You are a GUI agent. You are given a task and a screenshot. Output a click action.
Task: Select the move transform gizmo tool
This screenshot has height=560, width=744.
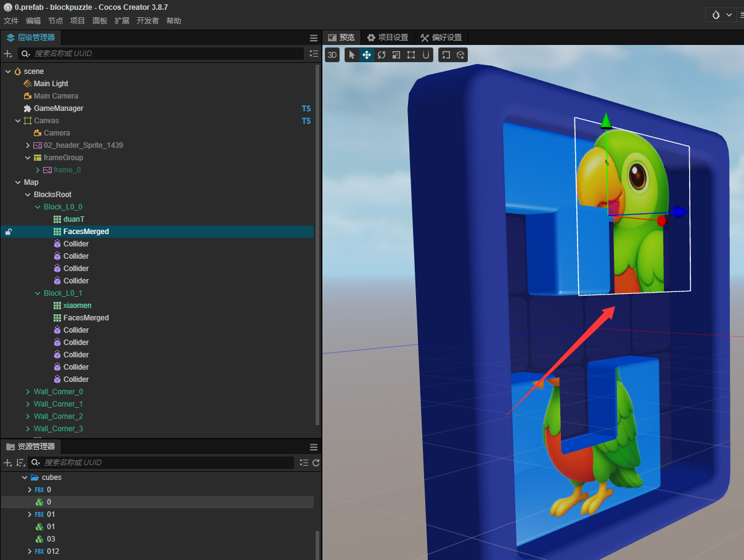[x=367, y=55]
